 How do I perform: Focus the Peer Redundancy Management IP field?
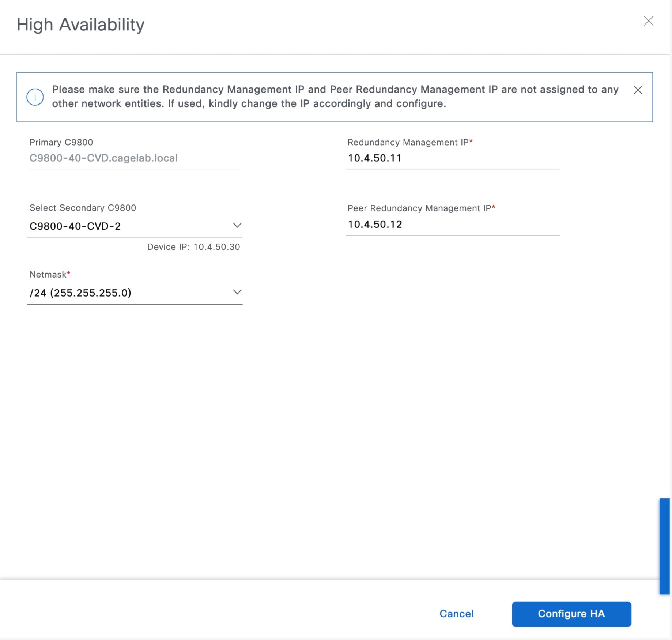coord(452,224)
